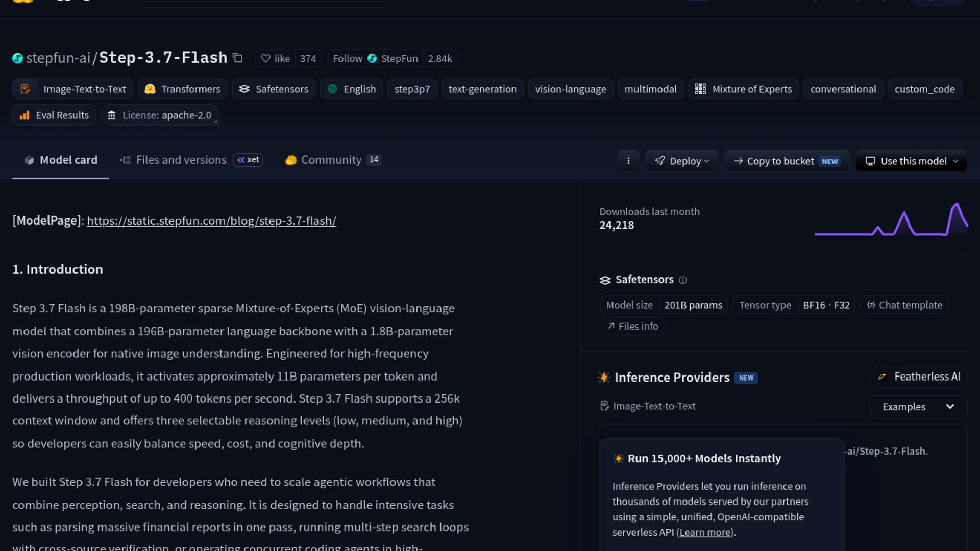The height and width of the screenshot is (551, 980).
Task: Click the conversational tag
Action: (x=843, y=89)
